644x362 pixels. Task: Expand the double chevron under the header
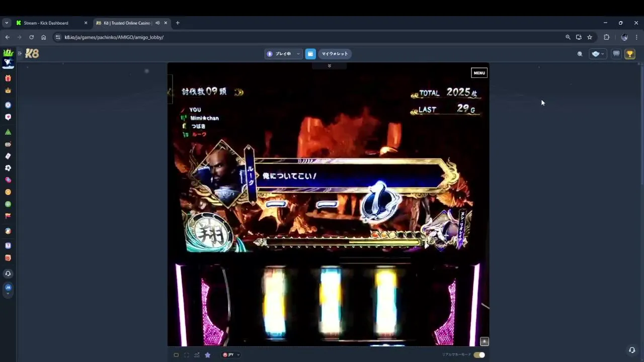329,66
